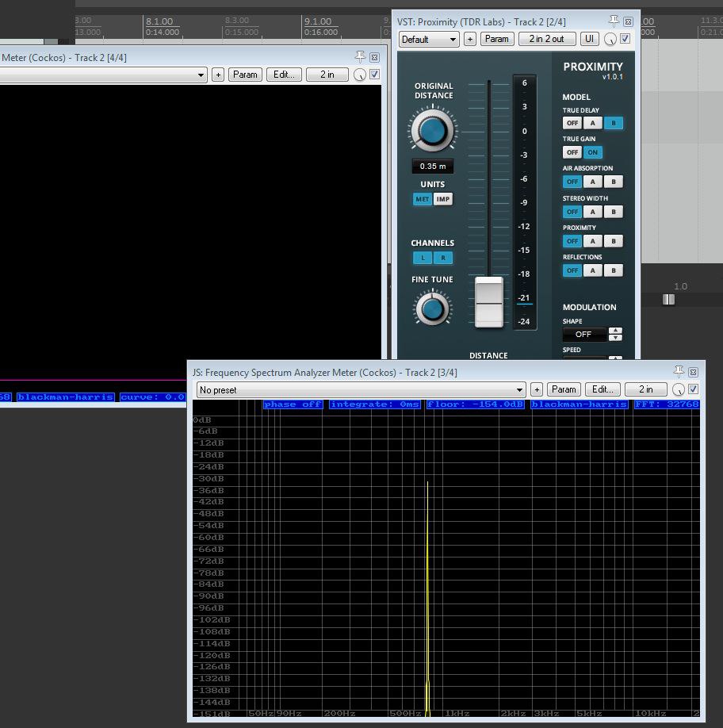Open the Default preset dropdown in Proximity

(x=429, y=39)
